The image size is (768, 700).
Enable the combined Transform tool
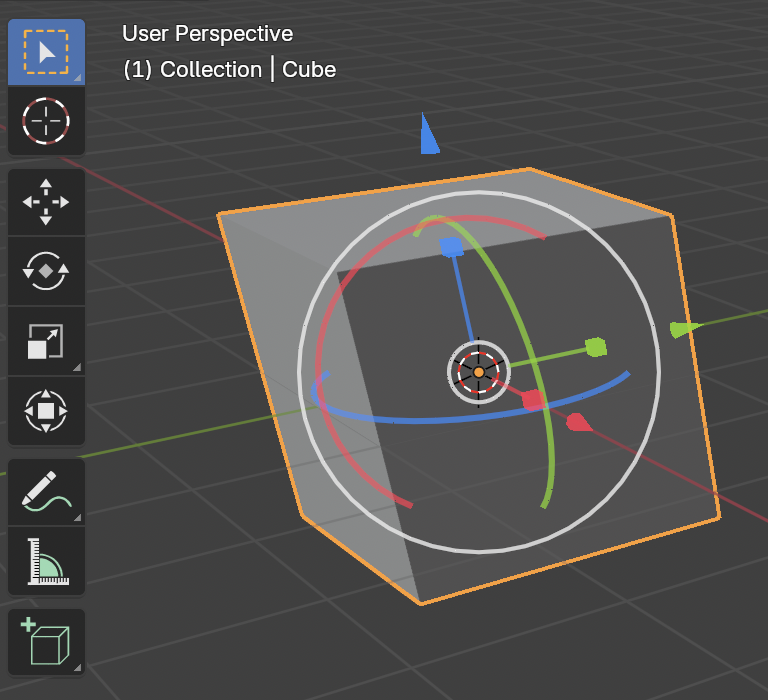46,410
